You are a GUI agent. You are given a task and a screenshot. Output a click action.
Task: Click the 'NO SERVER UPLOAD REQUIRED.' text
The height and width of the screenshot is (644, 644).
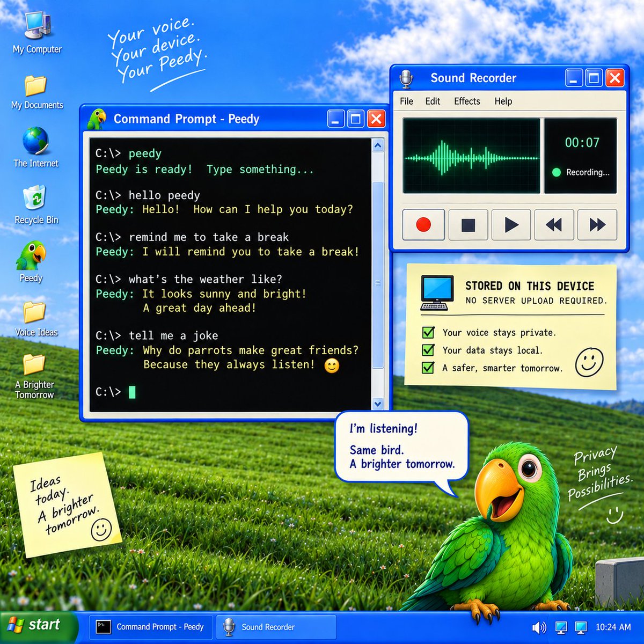[x=536, y=301]
